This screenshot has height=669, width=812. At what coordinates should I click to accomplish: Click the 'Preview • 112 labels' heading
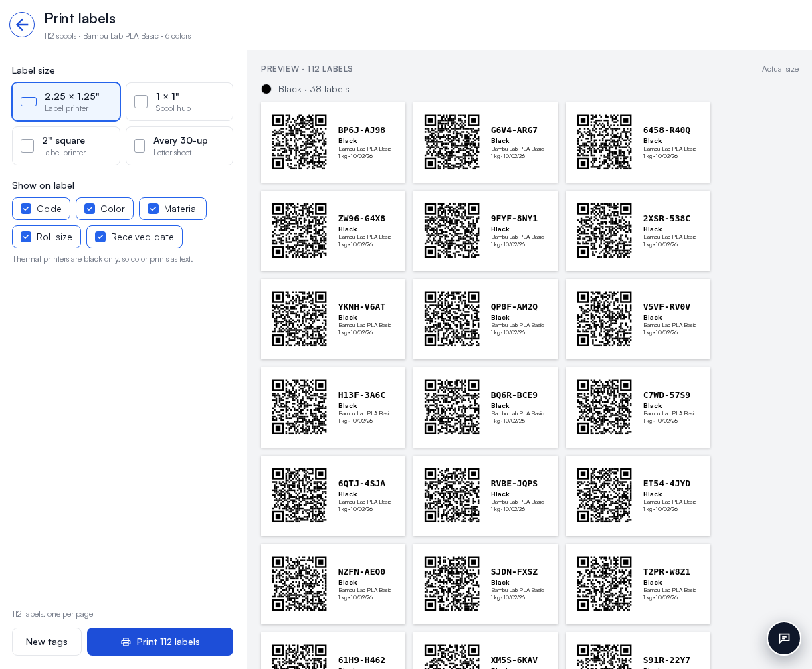307,69
